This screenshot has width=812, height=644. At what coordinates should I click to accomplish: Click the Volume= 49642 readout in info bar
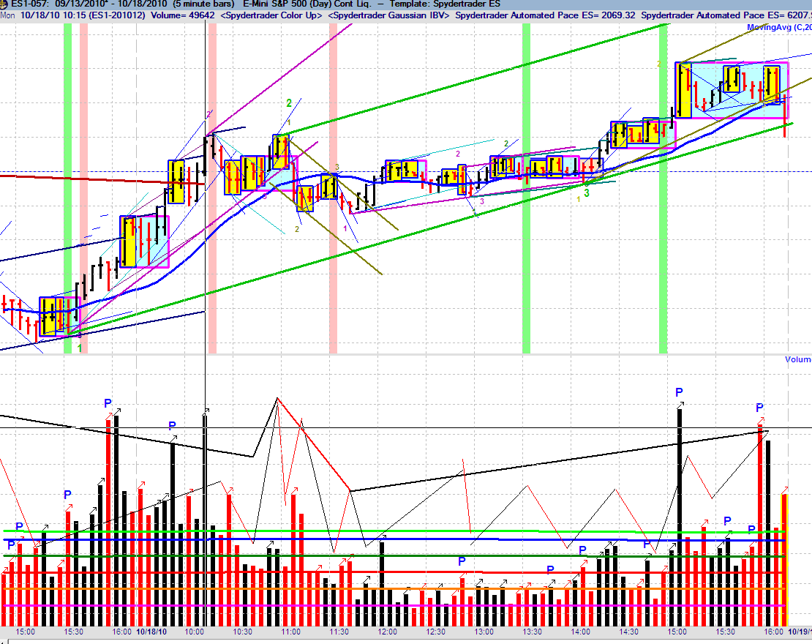182,15
